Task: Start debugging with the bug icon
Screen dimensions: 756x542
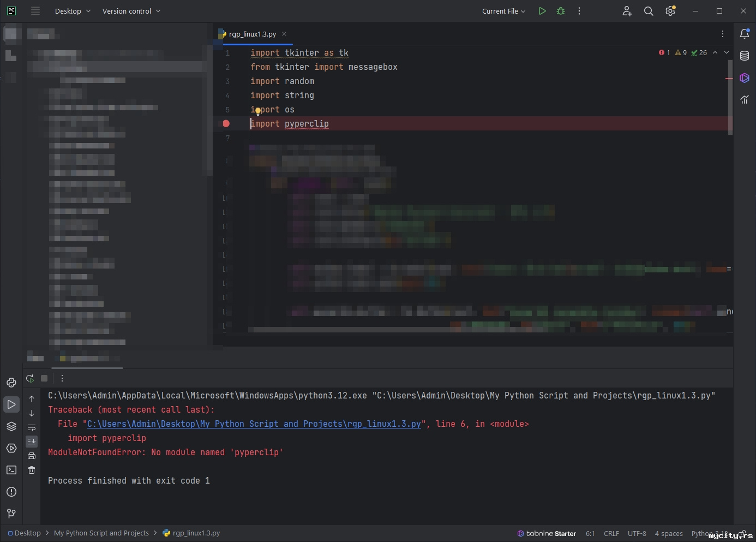Action: pos(560,11)
